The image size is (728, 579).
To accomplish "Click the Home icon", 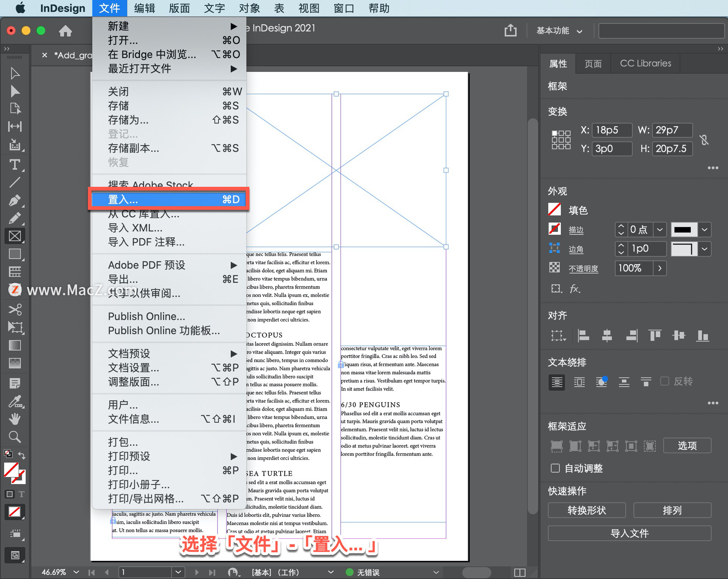I will tap(65, 31).
